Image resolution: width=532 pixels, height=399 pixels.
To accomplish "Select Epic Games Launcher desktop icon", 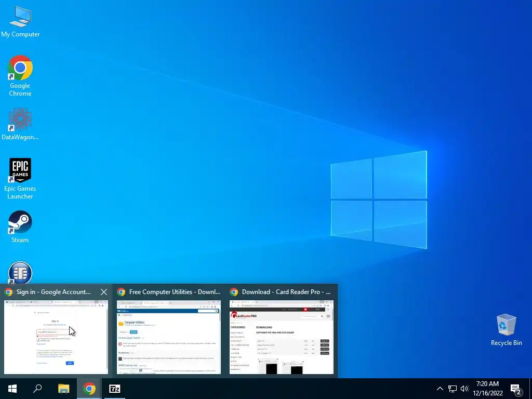I will coord(20,179).
